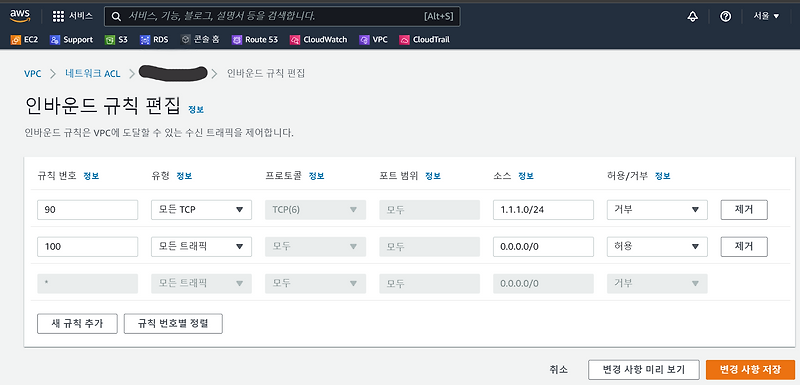Viewport: 800px width, 385px height.
Task: Remove rule 90 with 제거 button
Action: [x=744, y=210]
